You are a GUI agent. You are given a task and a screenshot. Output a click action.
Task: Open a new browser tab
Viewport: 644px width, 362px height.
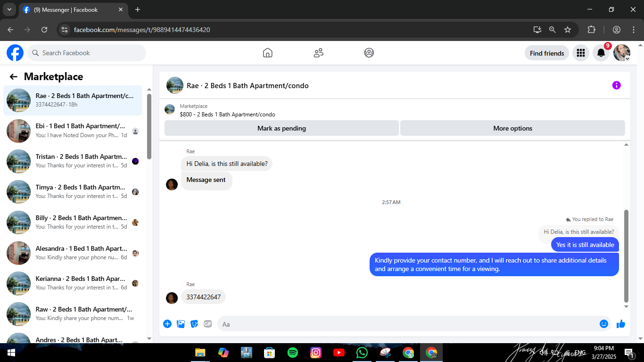coord(138,9)
